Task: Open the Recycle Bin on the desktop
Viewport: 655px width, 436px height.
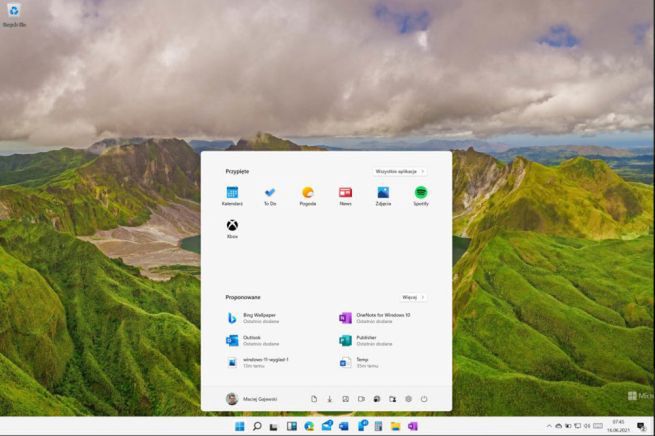Action: coord(14,15)
